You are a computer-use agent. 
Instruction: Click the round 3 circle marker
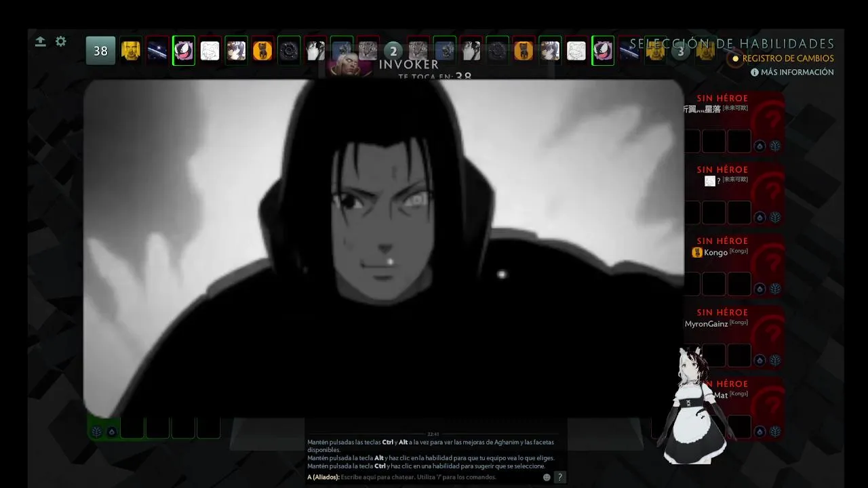(681, 52)
